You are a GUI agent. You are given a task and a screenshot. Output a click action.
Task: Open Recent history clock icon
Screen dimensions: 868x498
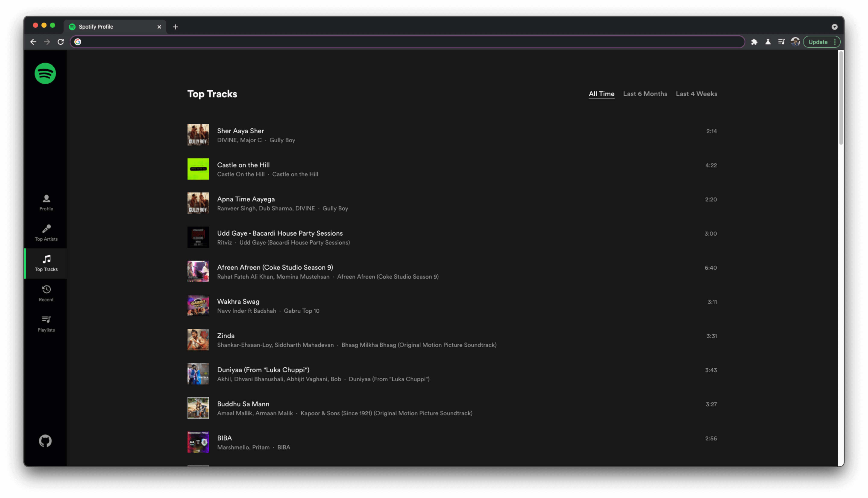(x=46, y=290)
